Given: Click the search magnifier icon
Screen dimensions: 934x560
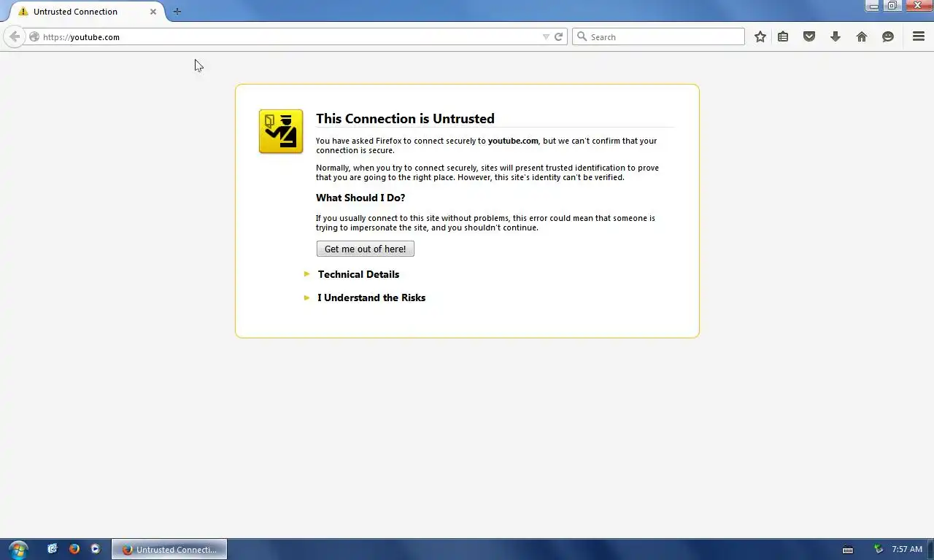Looking at the screenshot, I should pyautogui.click(x=582, y=36).
